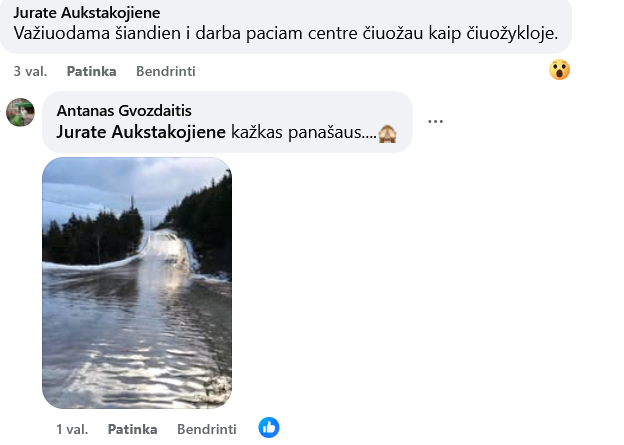The height and width of the screenshot is (445, 624).
Task: Click the see-no-evil monkey emoji in the reply
Action: pyautogui.click(x=387, y=133)
